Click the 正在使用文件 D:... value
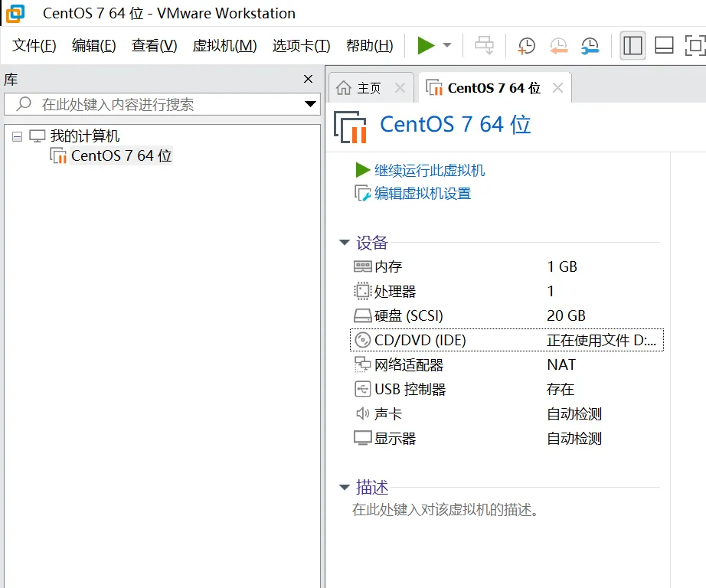706x588 pixels. pos(601,340)
